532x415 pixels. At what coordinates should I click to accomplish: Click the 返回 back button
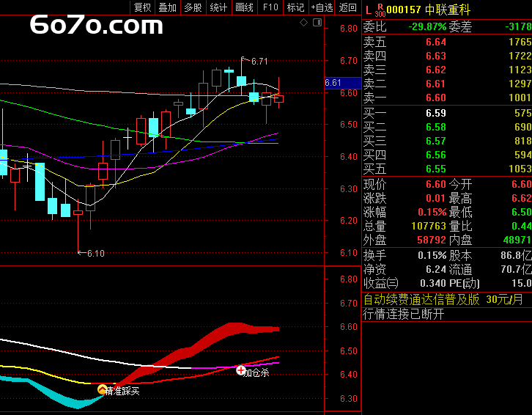[x=348, y=7]
